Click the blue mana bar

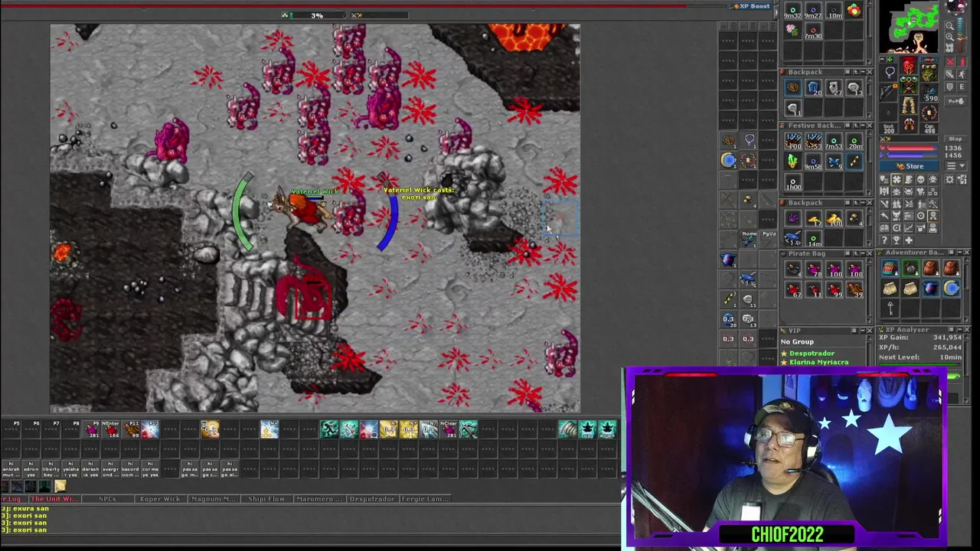pos(909,155)
